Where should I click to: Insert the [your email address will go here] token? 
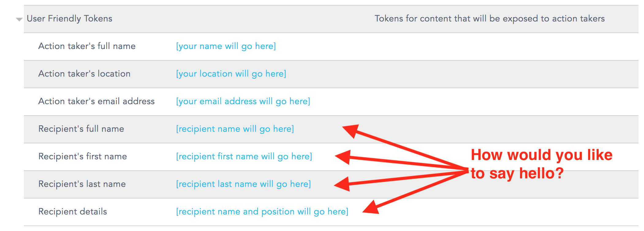coord(243,101)
